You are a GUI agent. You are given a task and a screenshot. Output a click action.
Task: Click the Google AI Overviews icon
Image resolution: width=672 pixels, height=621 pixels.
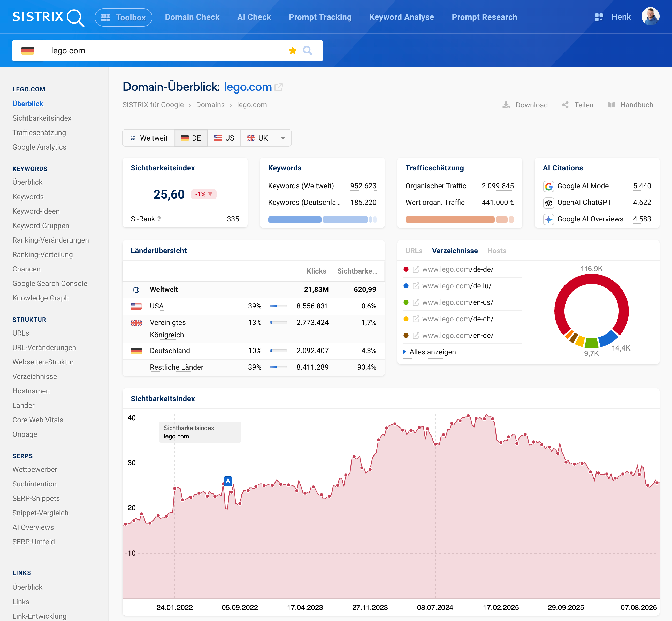tap(549, 219)
